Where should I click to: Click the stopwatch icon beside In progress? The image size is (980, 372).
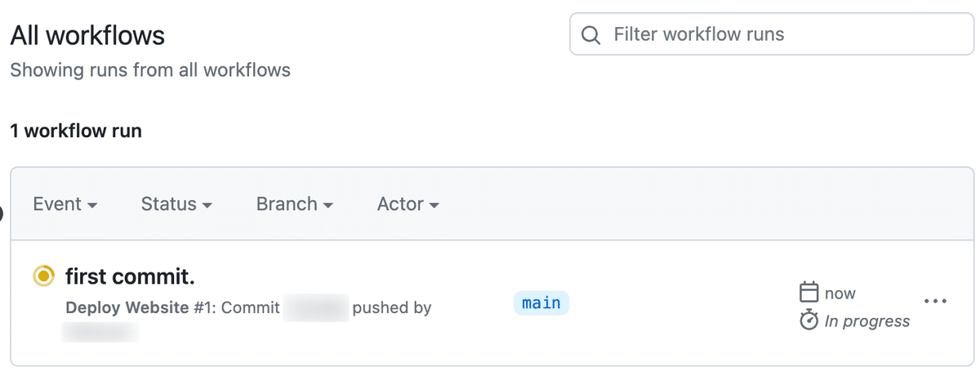pyautogui.click(x=808, y=320)
